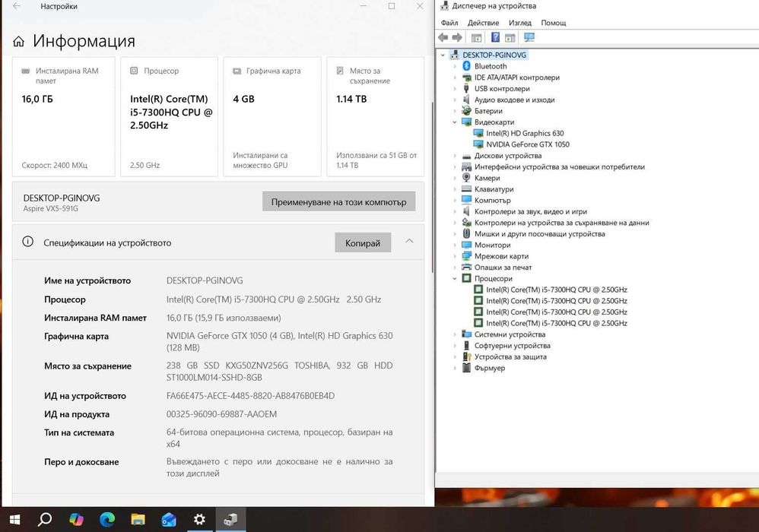Image resolution: width=759 pixels, height=532 pixels.
Task: Select Интерфейсни устройства за човешки потребители
Action: click(x=559, y=167)
